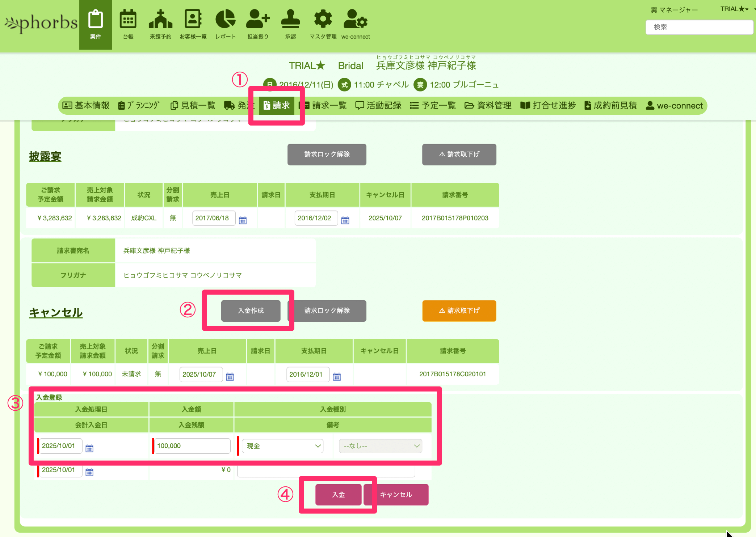Click the gray 請求取下げ button in 披露宴 section
Image resolution: width=756 pixels, height=537 pixels.
tap(459, 155)
